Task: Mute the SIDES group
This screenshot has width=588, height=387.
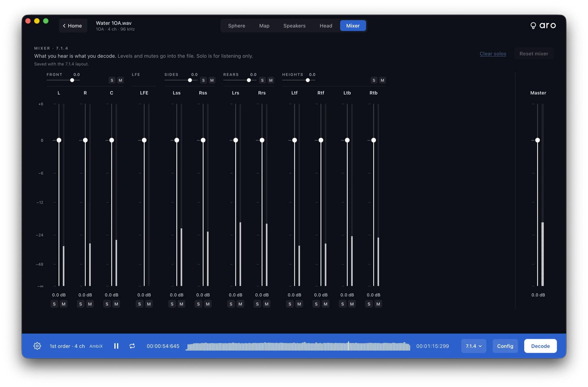Action: click(212, 80)
